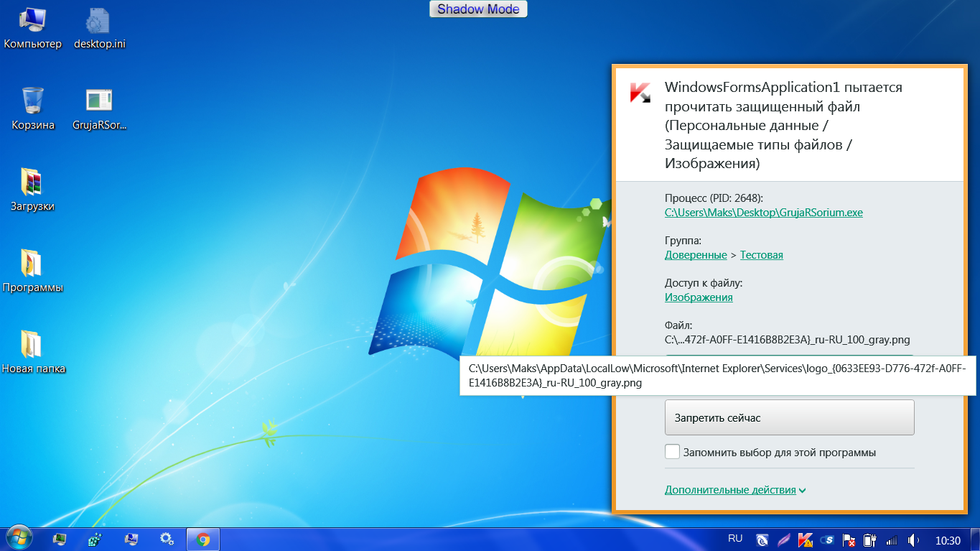Viewport: 980px width, 551px height.
Task: Open the gears services icon in taskbar
Action: click(167, 539)
